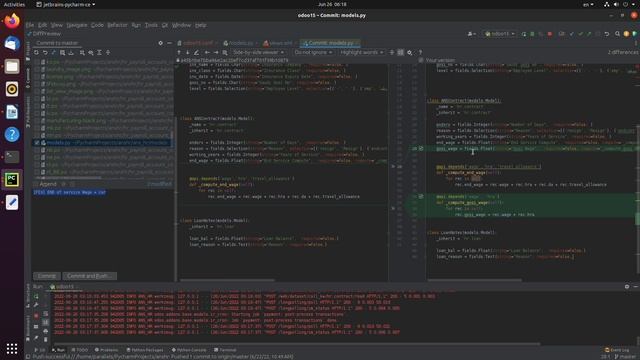640x360 pixels.
Task: Open the Git menu
Action: click(x=164, y=25)
